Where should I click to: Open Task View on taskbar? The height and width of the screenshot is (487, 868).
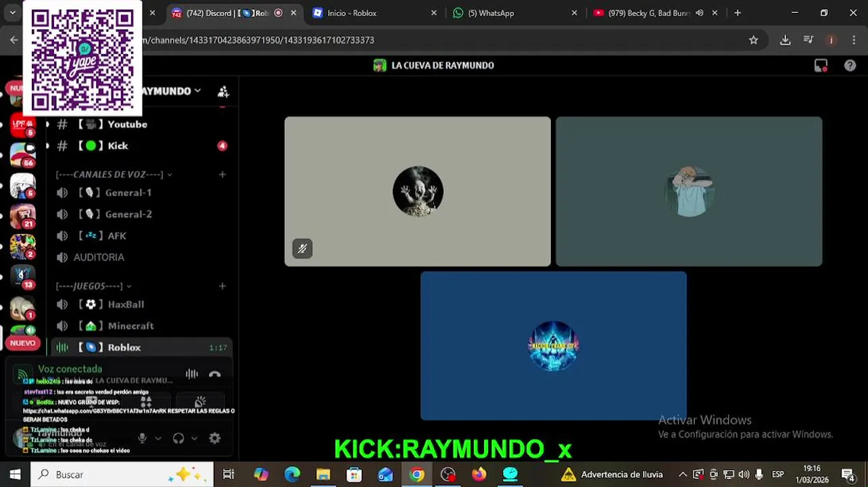228,475
